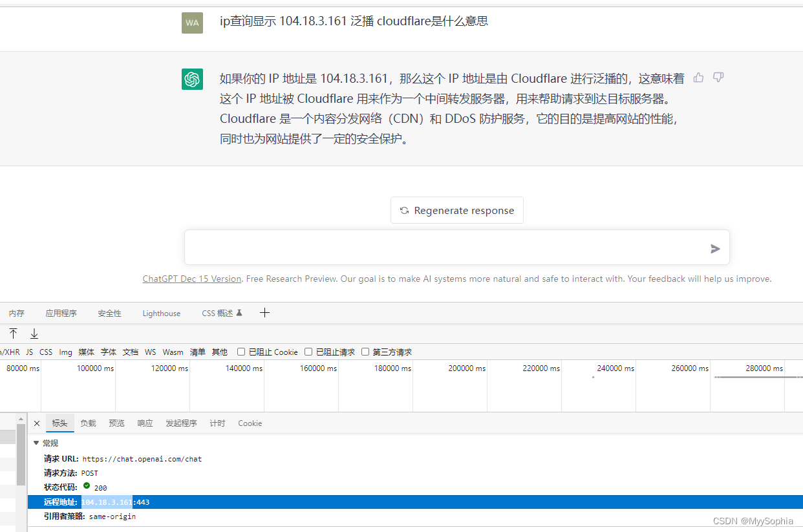Toggle the 已阻止请求 checkbox
Viewport: 803px width, 532px height.
[x=308, y=352]
